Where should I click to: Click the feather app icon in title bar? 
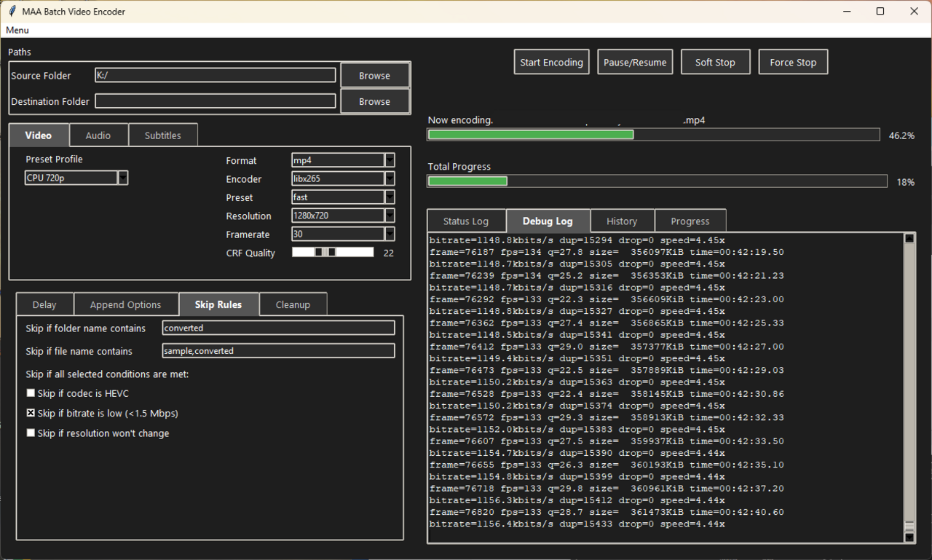12,12
